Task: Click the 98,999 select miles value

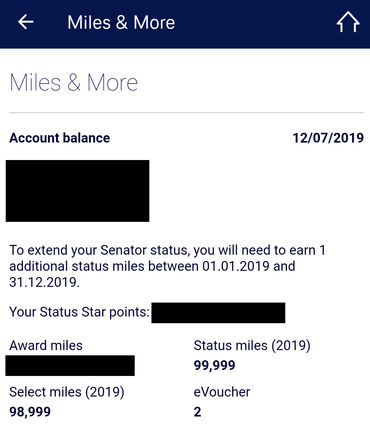Action: pos(30,412)
